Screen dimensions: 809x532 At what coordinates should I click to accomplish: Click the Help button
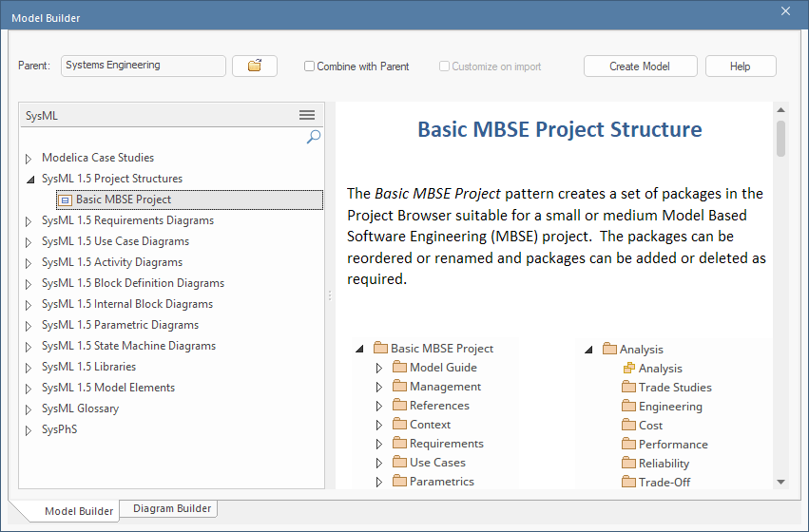741,66
